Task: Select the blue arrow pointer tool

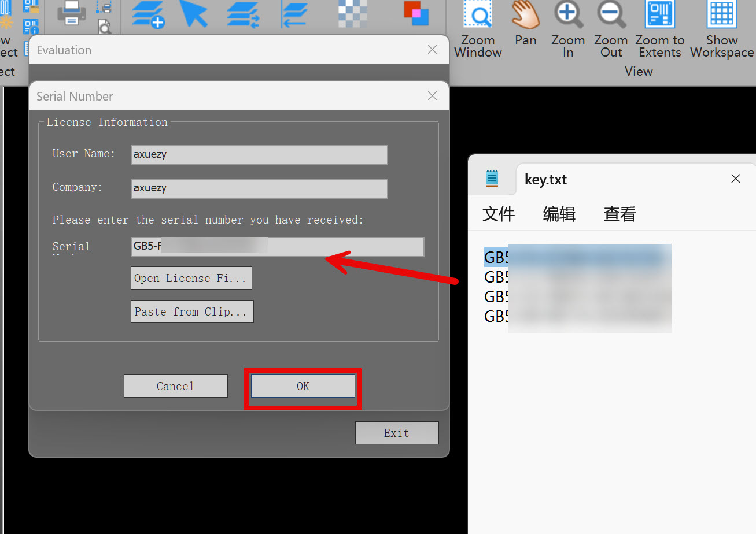Action: coord(193,13)
